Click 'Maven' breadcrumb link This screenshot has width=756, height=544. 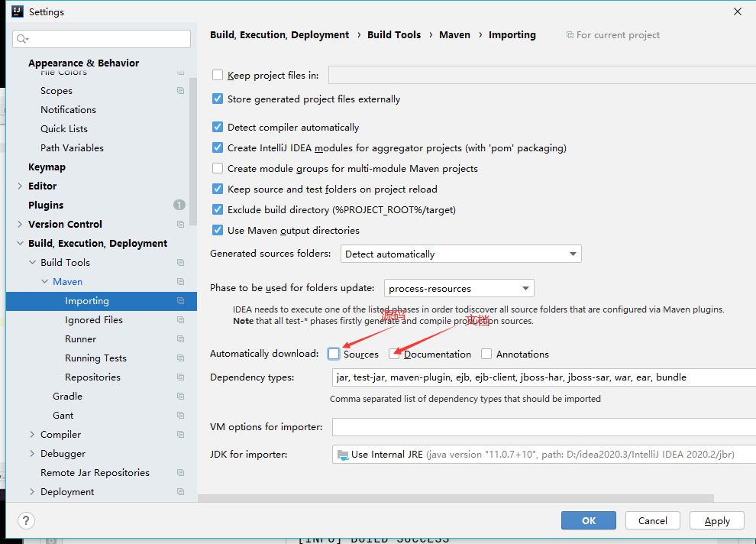tap(454, 35)
